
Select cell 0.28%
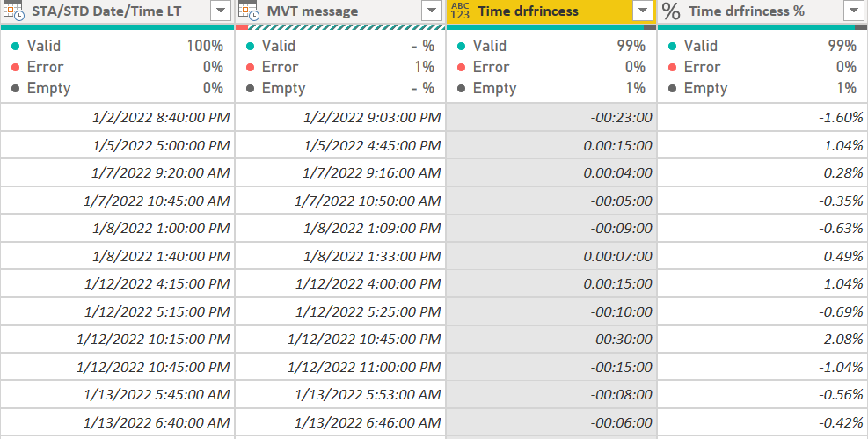tap(762, 172)
